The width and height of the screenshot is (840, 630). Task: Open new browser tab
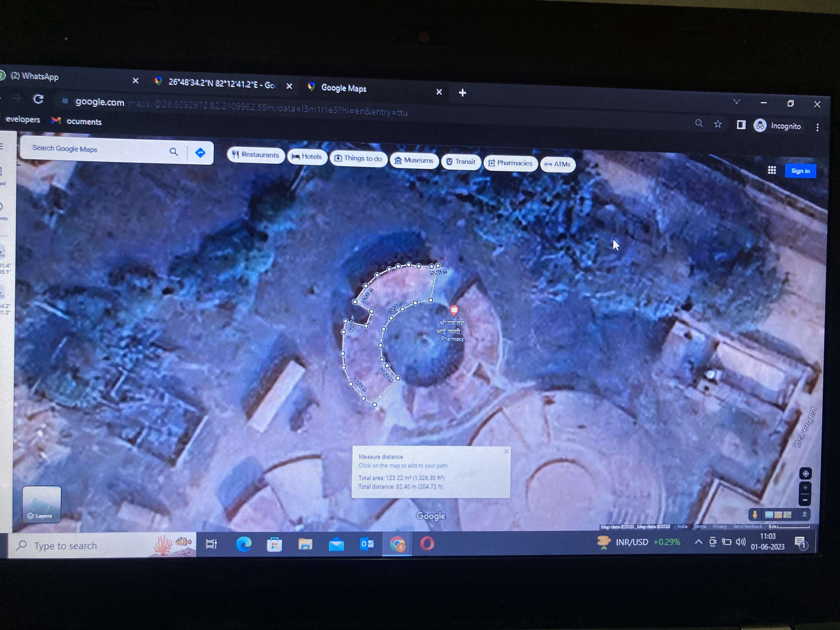(x=462, y=93)
